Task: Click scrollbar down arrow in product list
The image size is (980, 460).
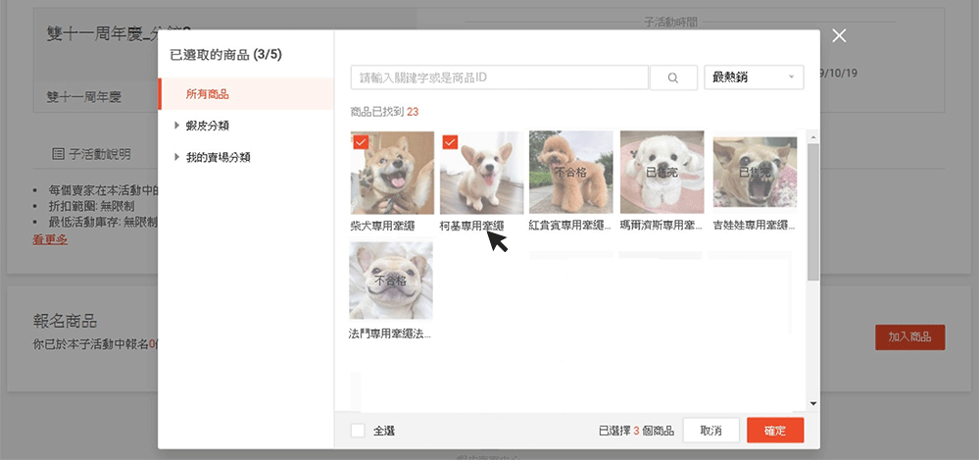Action: [812, 403]
